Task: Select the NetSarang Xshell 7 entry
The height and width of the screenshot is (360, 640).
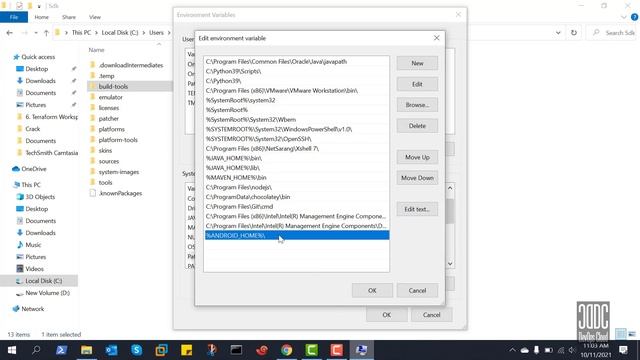Action: [x=297, y=149]
